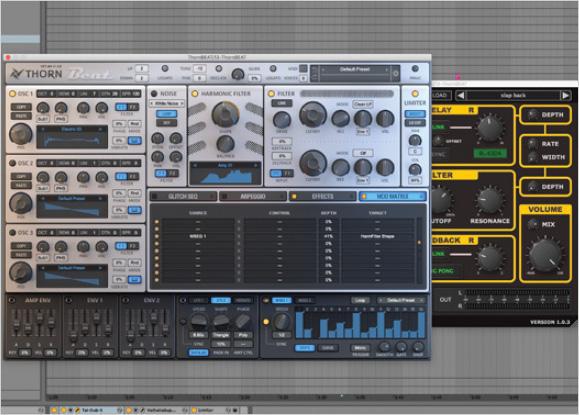Viewport: 579px width, 415px height.
Task: Select the LFO 1 tab
Action: (x=198, y=300)
